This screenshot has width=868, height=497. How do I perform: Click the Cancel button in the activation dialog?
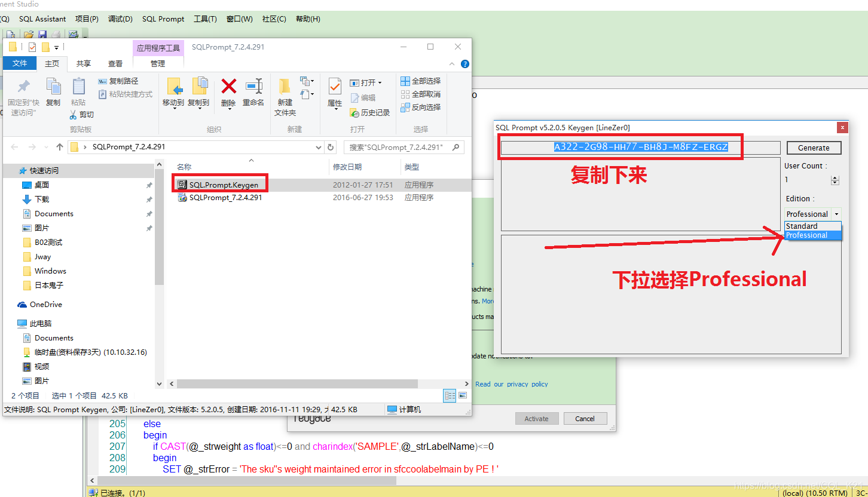pos(585,419)
